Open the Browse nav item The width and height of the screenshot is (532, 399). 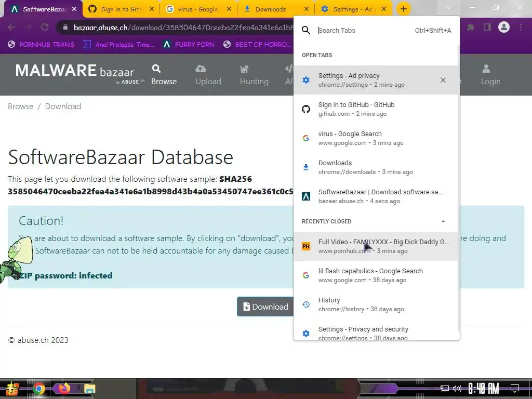[x=164, y=75]
